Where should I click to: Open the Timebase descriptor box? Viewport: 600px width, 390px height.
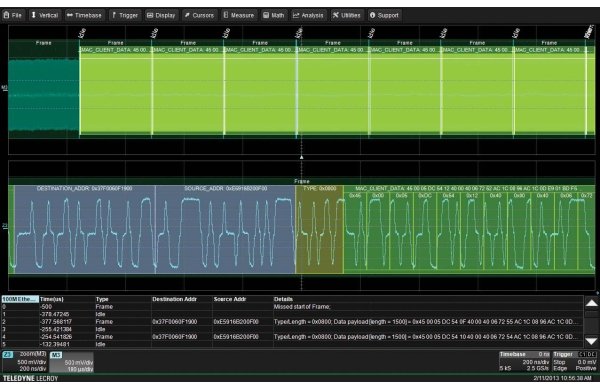click(x=524, y=361)
